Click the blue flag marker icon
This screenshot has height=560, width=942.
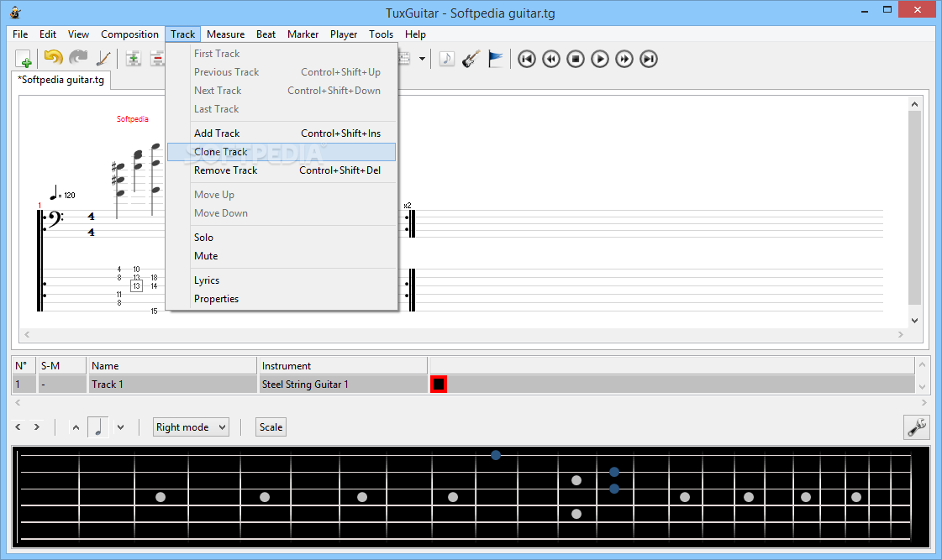[x=496, y=59]
